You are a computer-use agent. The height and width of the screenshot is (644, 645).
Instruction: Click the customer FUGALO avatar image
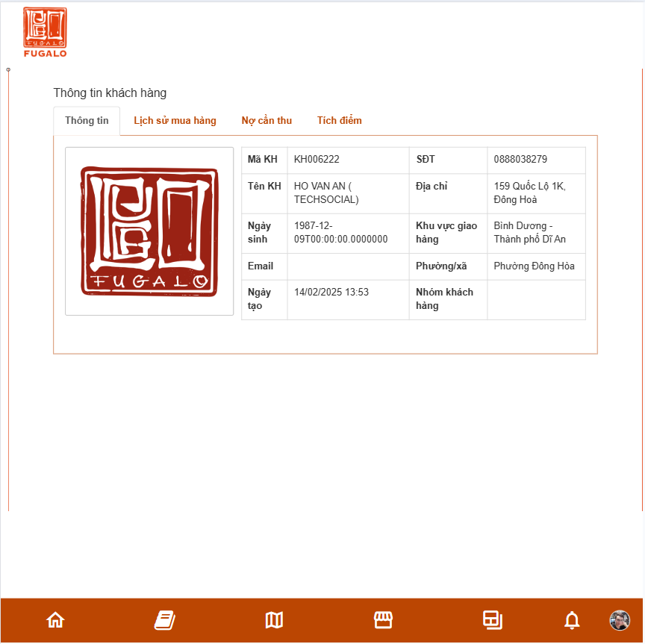pyautogui.click(x=149, y=231)
